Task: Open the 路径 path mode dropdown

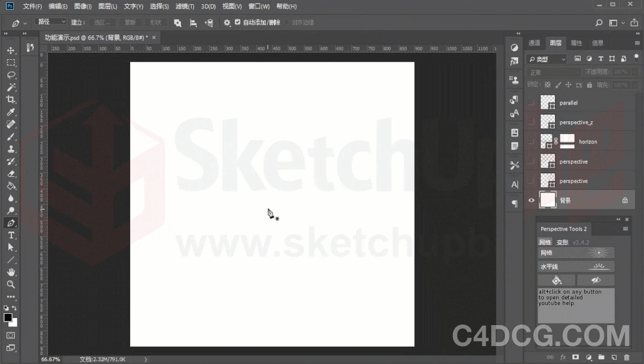Action: click(51, 22)
